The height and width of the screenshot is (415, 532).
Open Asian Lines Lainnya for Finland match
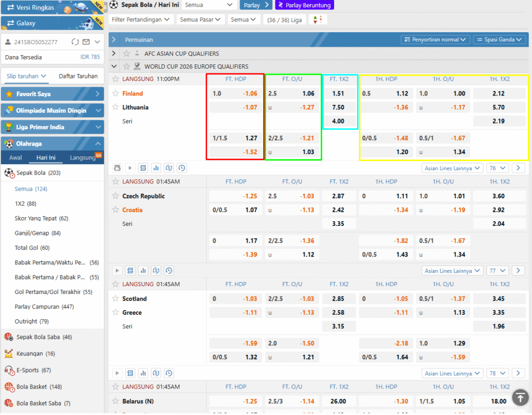coord(451,168)
